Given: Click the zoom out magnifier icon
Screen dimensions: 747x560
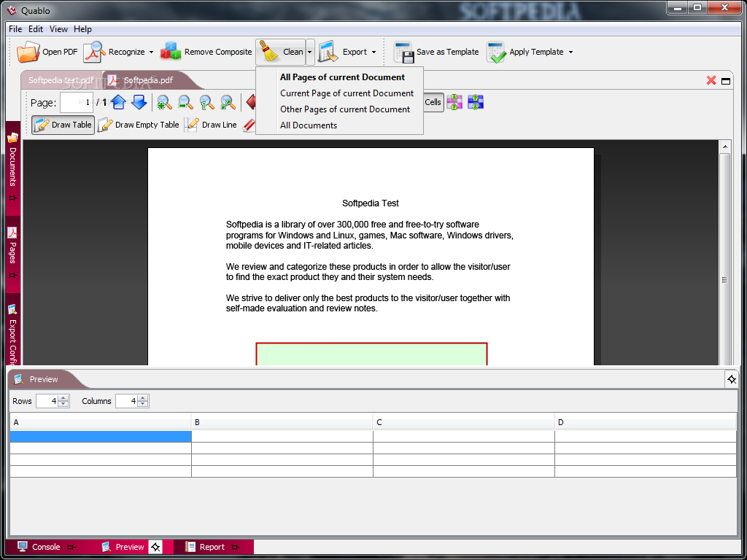Looking at the screenshot, I should (185, 102).
